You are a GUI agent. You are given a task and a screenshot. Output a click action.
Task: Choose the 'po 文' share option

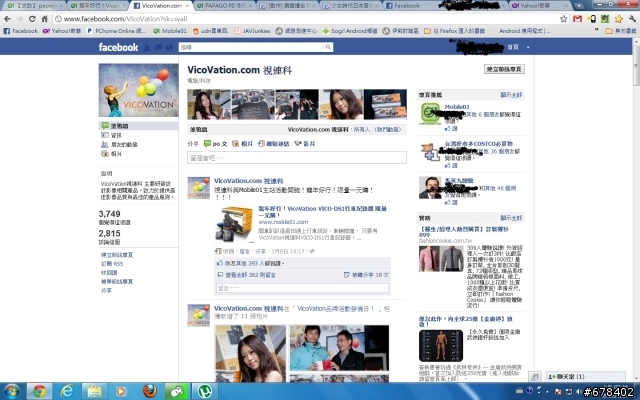pos(216,144)
